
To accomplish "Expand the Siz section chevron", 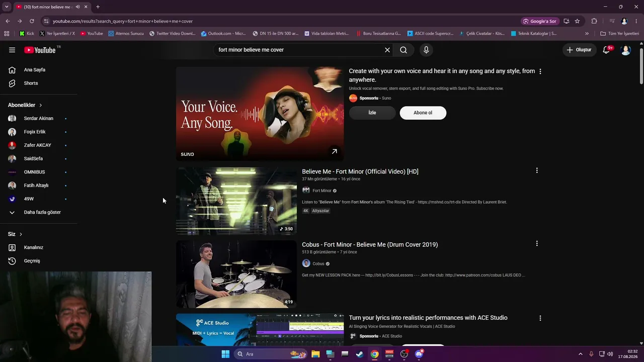I will 21,234.
